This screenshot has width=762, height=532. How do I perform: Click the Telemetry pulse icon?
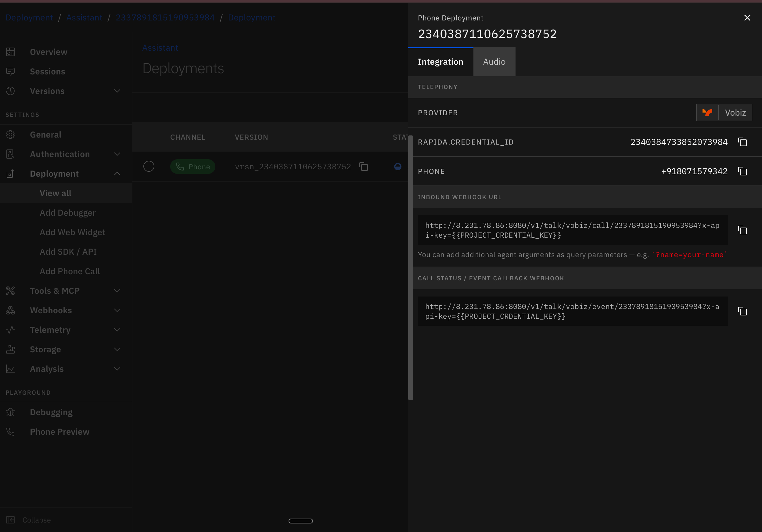(x=10, y=330)
